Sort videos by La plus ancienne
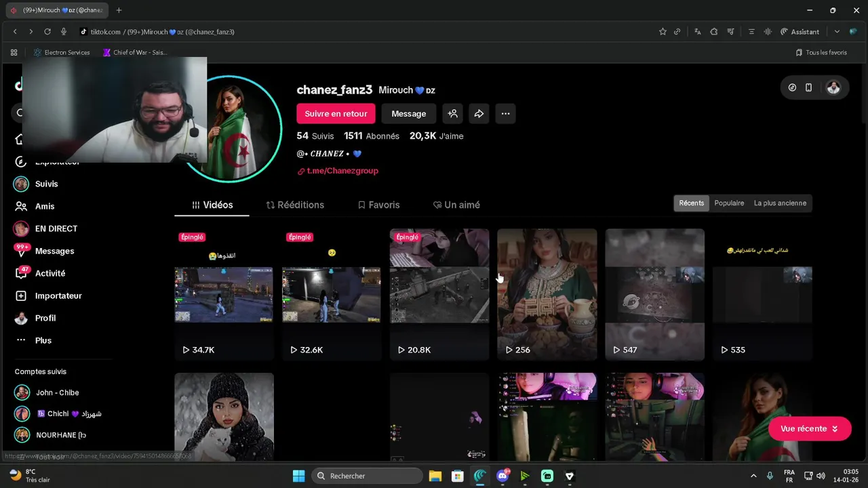This screenshot has height=488, width=868. (x=780, y=203)
